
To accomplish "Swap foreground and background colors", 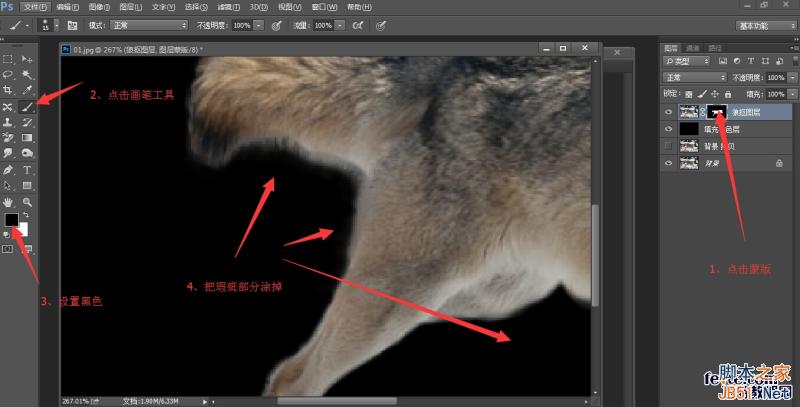I will [26, 215].
